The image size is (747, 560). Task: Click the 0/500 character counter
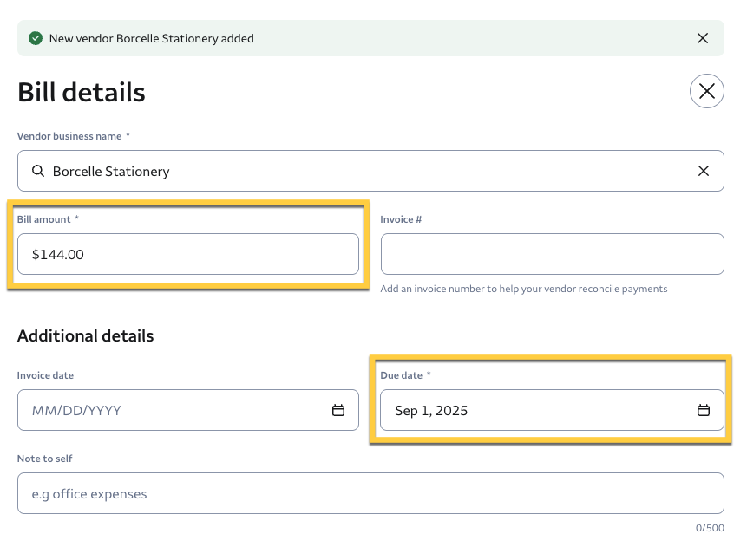tap(709, 528)
